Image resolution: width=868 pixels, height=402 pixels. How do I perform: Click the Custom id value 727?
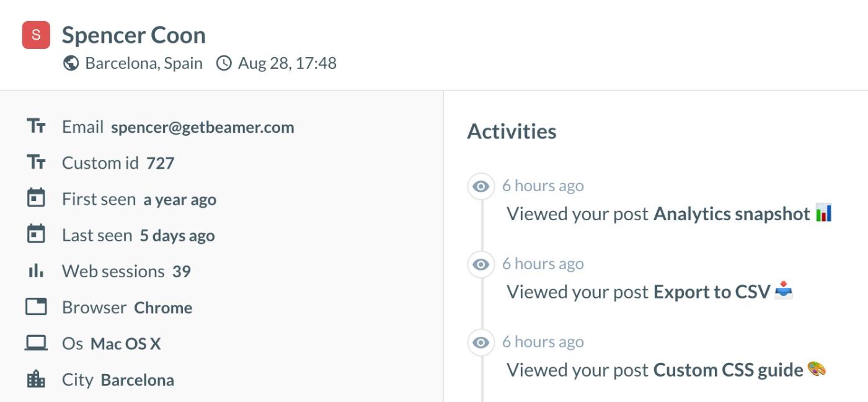pos(160,163)
